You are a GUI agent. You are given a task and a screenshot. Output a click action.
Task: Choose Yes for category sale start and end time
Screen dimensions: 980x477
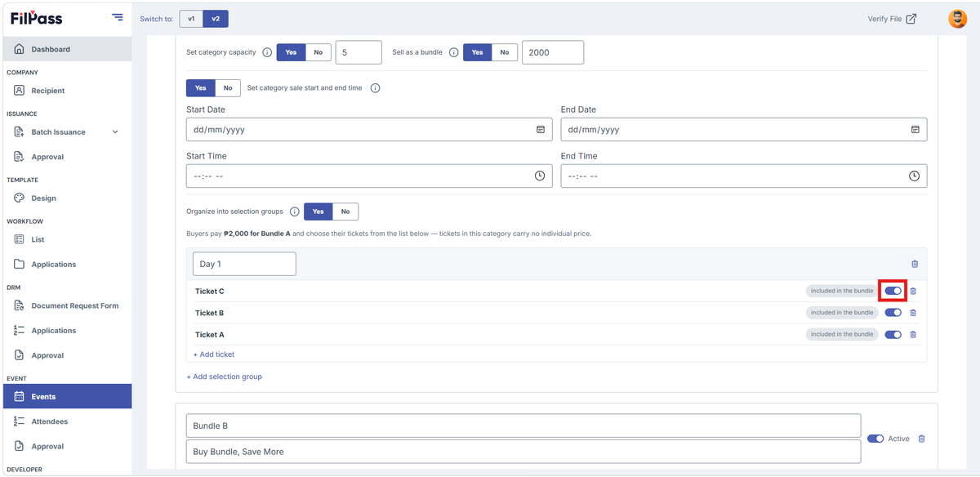point(201,88)
